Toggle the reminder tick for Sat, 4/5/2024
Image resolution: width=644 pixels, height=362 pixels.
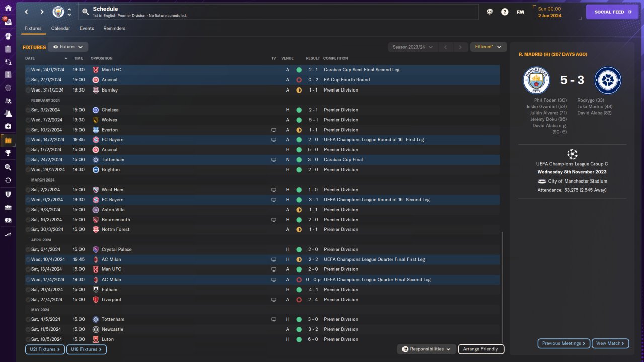pyautogui.click(x=28, y=319)
